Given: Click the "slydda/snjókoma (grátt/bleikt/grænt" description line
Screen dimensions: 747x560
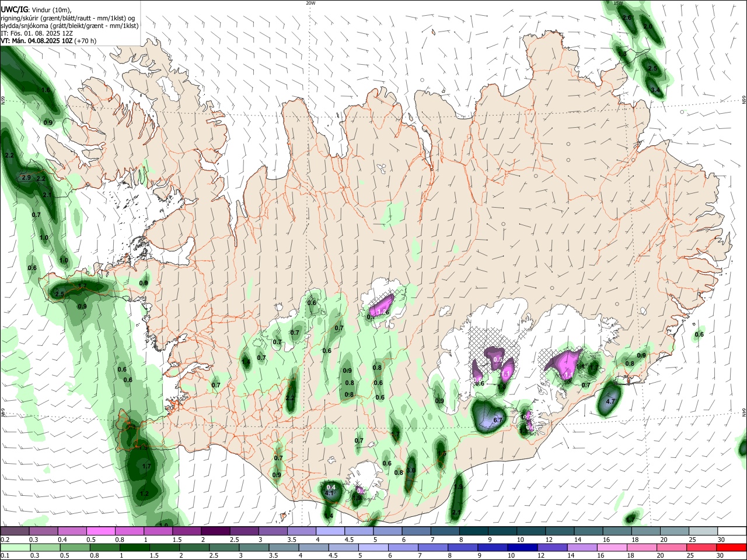Looking at the screenshot, I should coord(69,26).
